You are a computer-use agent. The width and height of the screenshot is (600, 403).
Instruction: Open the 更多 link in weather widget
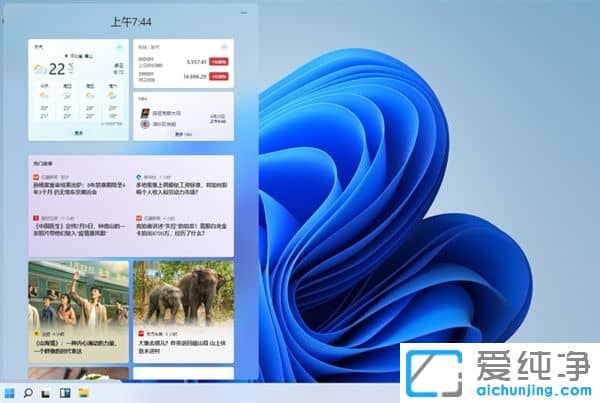pyautogui.click(x=78, y=133)
